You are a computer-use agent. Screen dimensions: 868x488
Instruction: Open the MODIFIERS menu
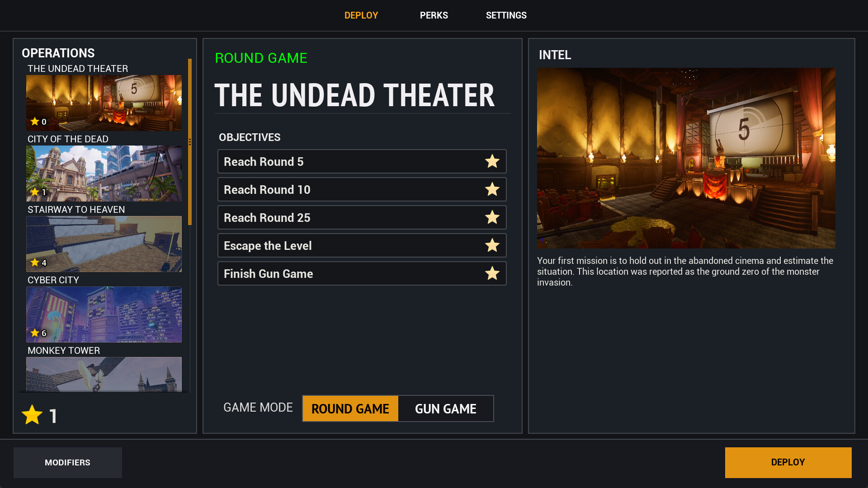click(68, 462)
